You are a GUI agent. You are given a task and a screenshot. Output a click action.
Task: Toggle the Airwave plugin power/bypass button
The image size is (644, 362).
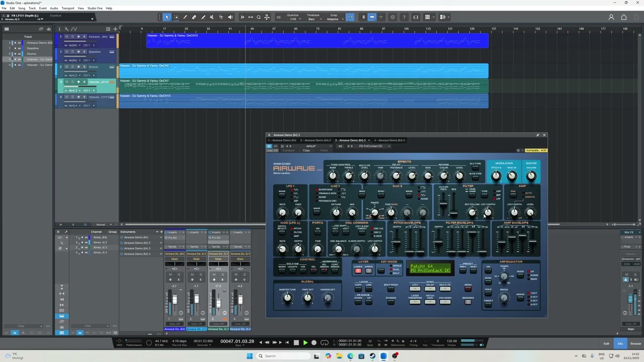[x=269, y=146]
